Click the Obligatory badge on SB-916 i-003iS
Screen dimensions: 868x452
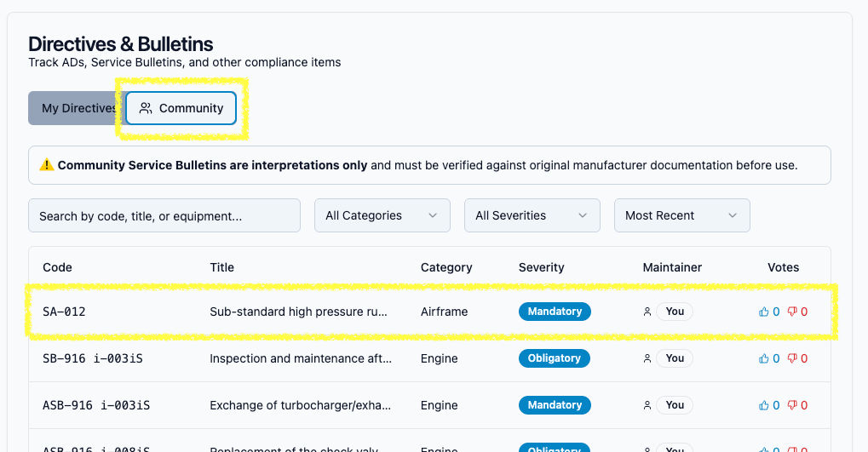(555, 358)
